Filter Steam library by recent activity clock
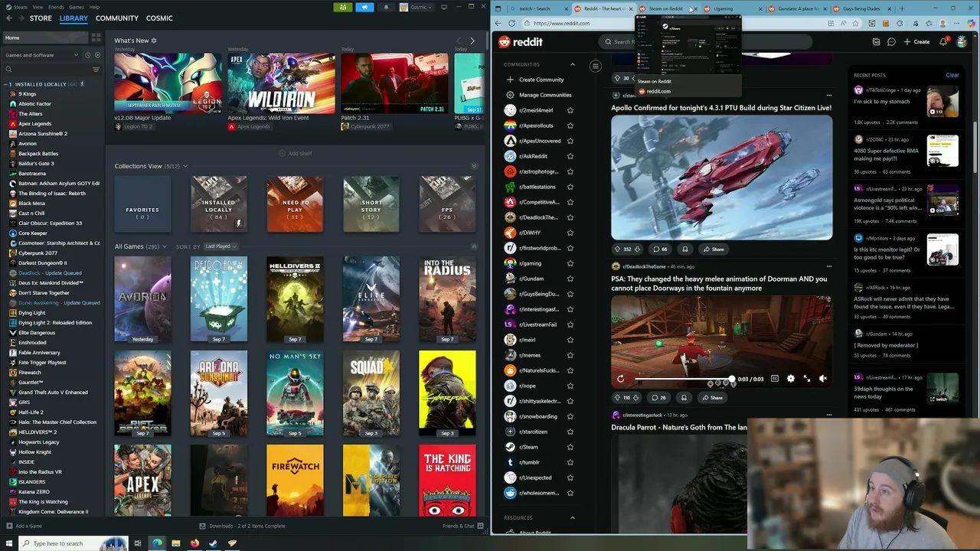 pos(87,55)
